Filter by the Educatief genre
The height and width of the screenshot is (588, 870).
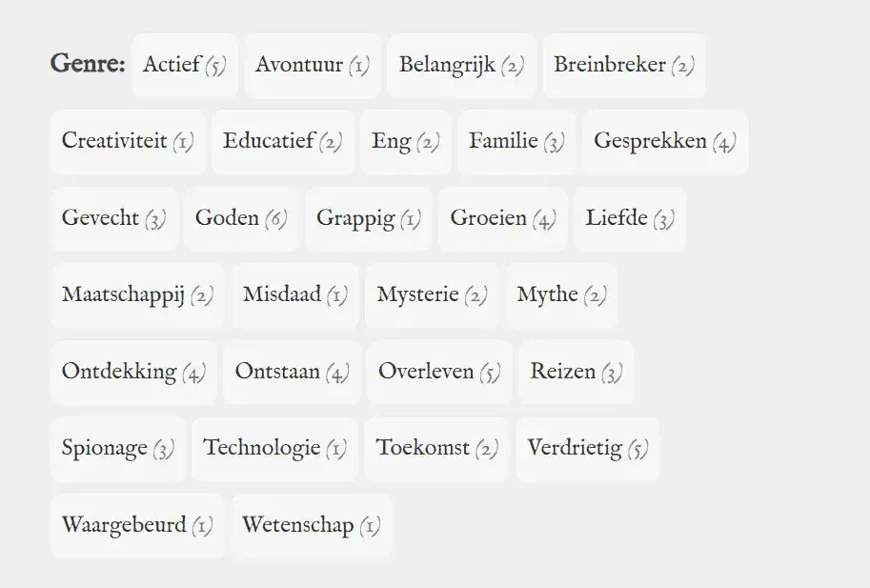(x=282, y=142)
